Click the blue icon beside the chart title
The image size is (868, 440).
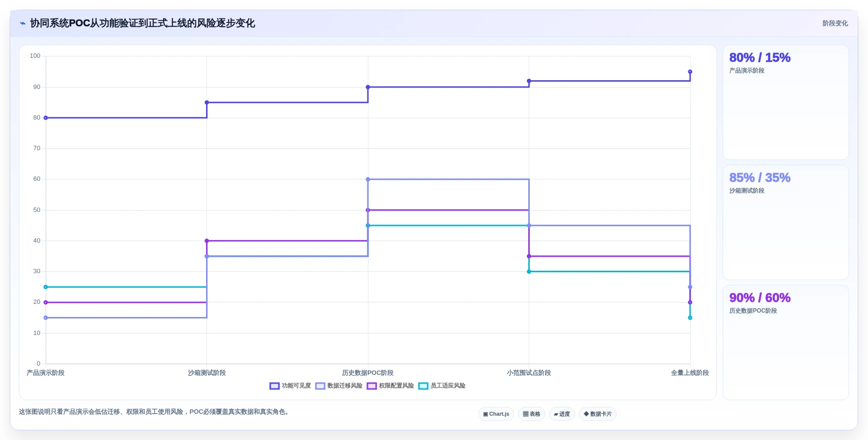23,23
